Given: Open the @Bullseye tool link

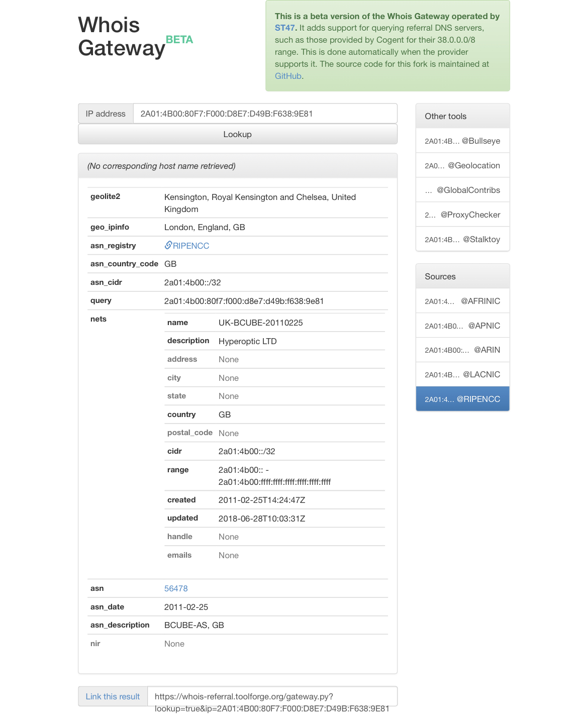Looking at the screenshot, I should [x=462, y=141].
